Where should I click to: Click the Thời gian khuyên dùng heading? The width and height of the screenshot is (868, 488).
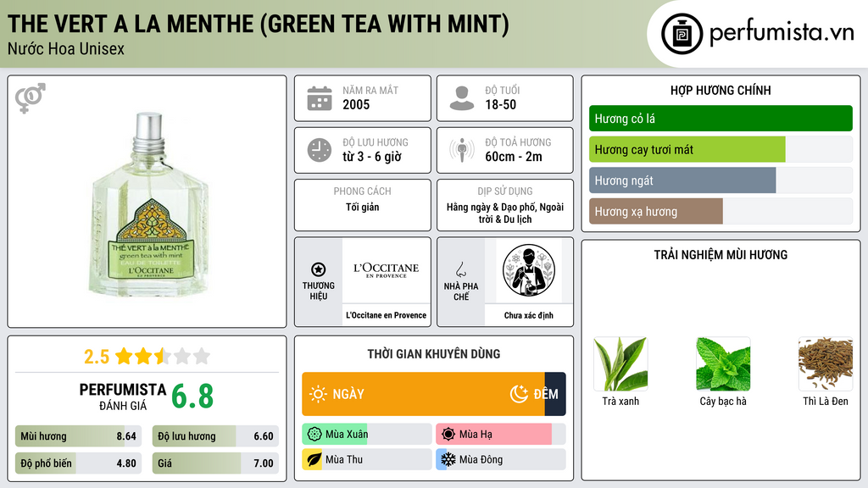[434, 354]
